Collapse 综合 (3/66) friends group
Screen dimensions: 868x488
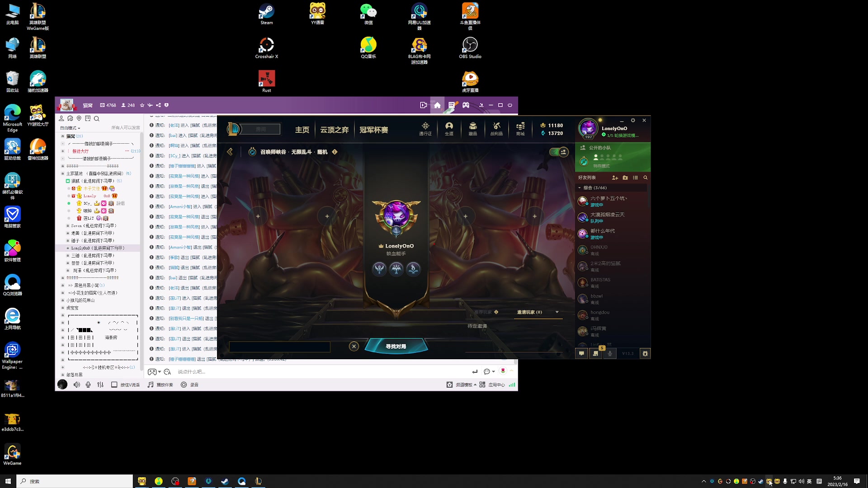coord(580,188)
